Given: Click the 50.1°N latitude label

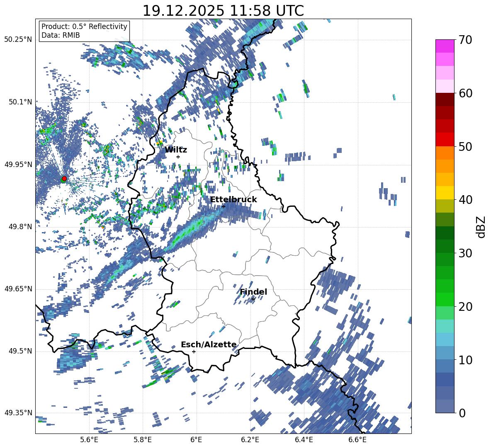Looking at the screenshot, I should point(20,102).
